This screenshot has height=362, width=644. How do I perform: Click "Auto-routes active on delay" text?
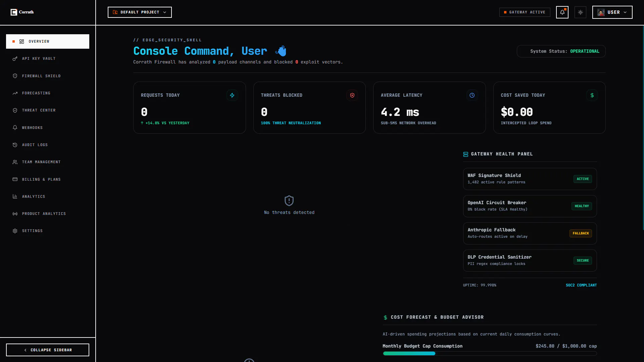[x=497, y=236]
